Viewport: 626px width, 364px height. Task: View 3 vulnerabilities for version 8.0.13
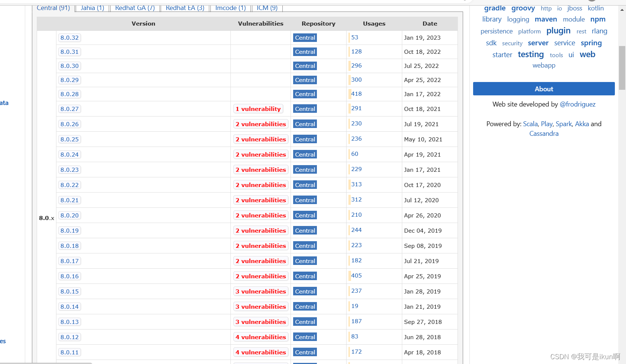tap(260, 322)
